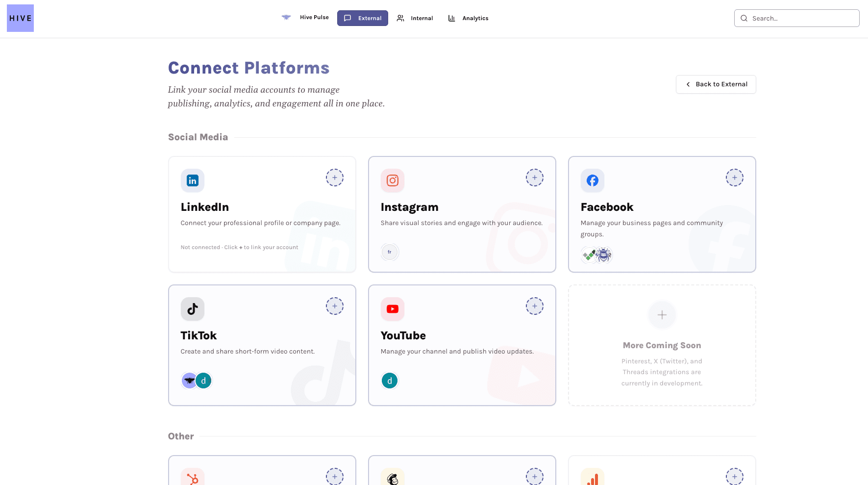Select the bat-logo avatar in TikTok card
This screenshot has width=868, height=485.
(x=189, y=381)
